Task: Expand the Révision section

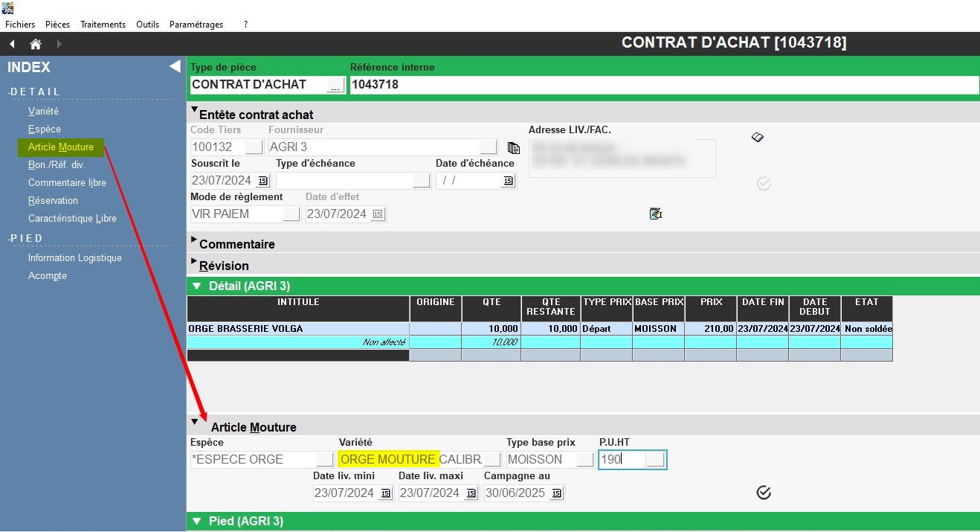Action: point(195,263)
